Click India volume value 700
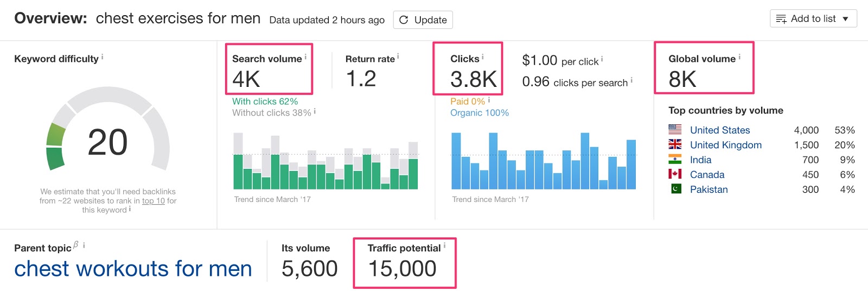This screenshot has width=868, height=291. click(x=810, y=160)
